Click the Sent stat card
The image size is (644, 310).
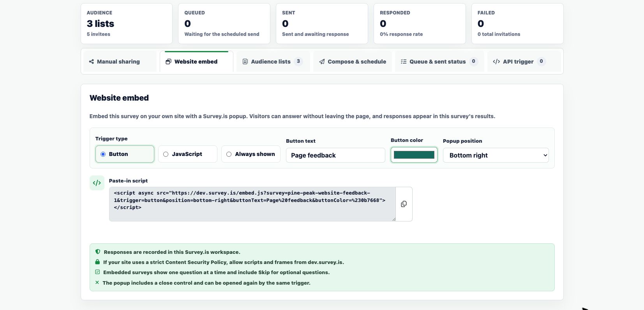(x=322, y=23)
